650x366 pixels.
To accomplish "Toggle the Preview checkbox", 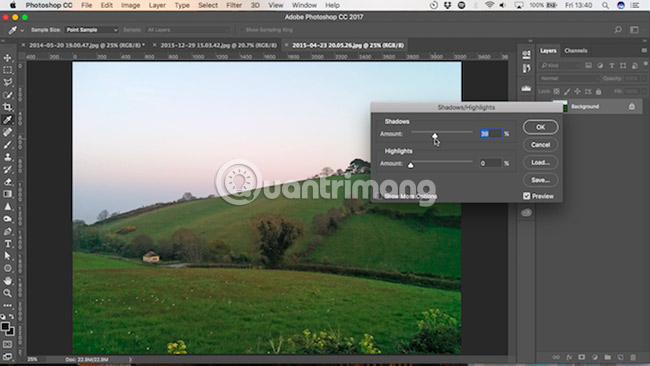I will (526, 196).
